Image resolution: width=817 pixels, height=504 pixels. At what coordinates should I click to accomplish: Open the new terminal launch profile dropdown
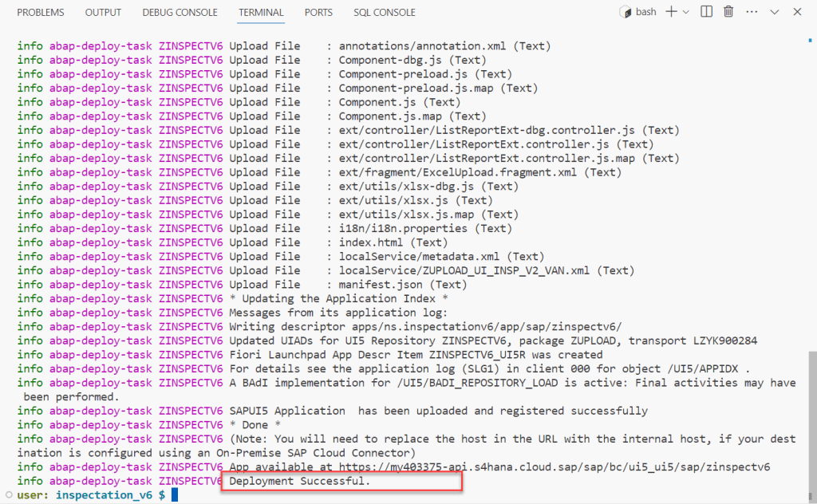687,12
